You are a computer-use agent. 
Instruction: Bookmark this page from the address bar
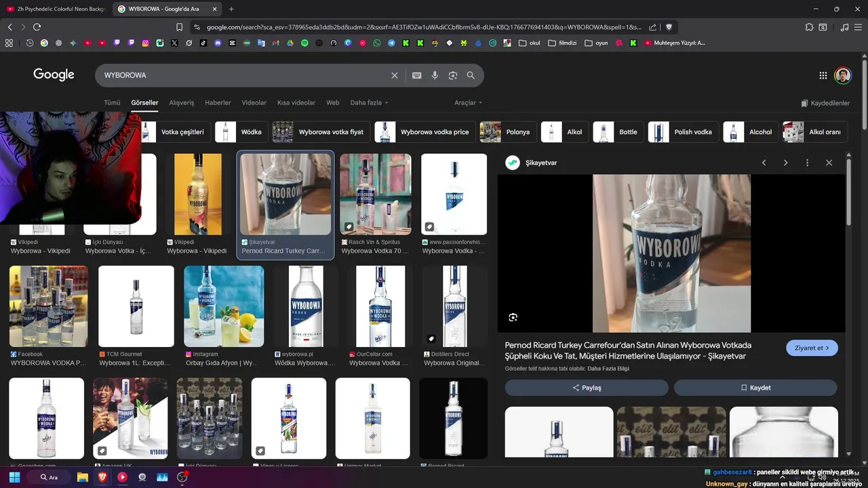[179, 27]
